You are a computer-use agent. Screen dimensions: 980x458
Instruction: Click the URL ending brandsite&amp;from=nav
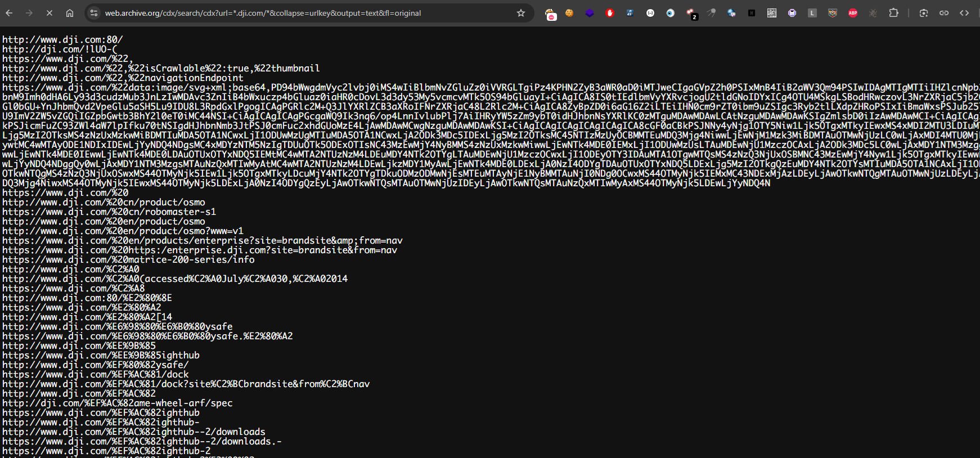pyautogui.click(x=203, y=240)
